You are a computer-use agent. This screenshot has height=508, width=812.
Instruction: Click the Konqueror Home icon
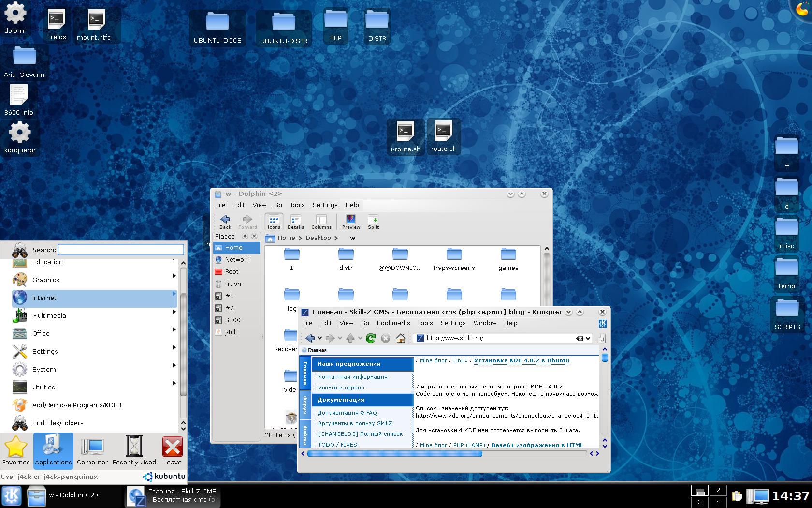[x=400, y=338]
